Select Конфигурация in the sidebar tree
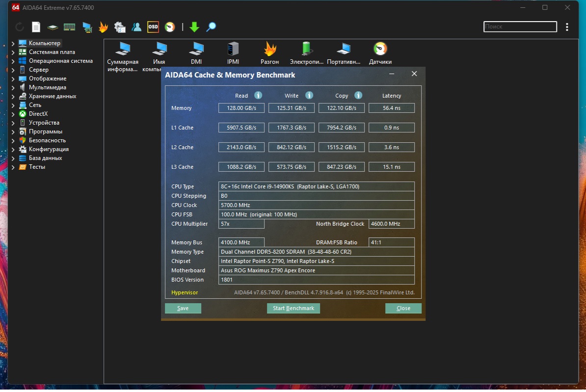Screen dimensions: 586x392 [49, 149]
